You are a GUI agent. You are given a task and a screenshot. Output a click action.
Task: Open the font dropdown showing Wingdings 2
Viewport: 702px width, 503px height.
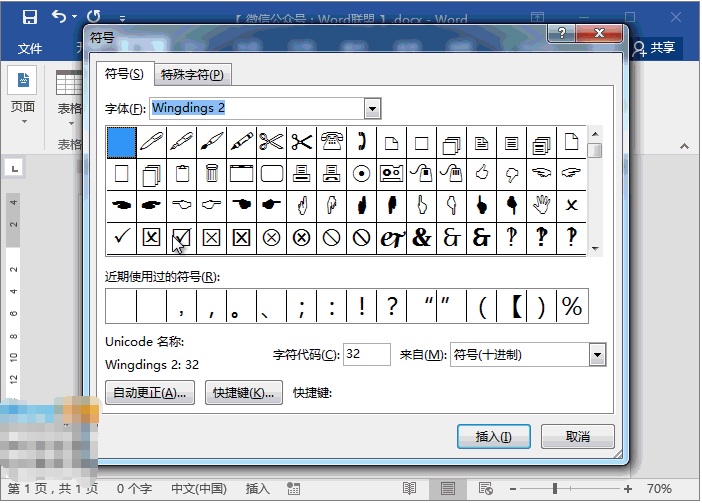(x=373, y=108)
